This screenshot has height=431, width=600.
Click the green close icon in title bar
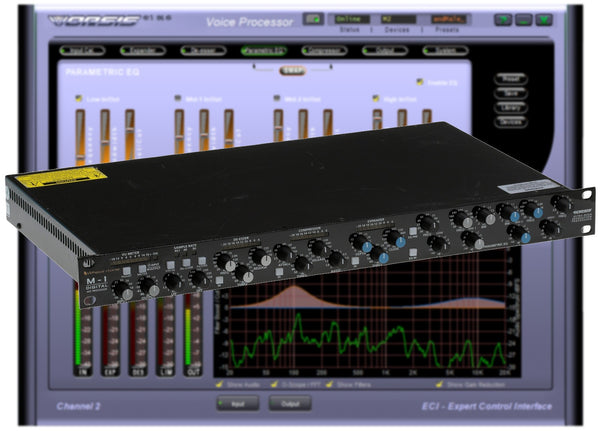[544, 20]
